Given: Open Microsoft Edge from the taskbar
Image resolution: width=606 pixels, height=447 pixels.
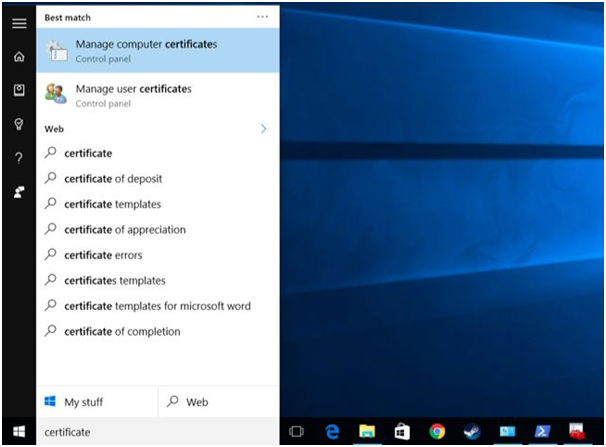Looking at the screenshot, I should (x=332, y=432).
